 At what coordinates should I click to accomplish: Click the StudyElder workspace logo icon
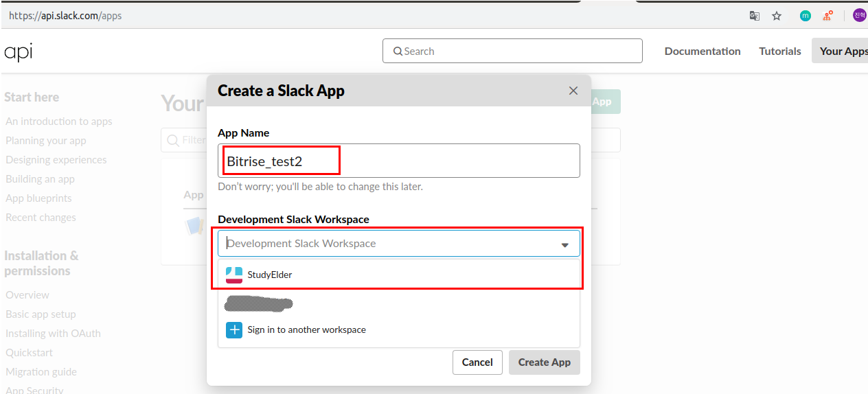click(x=234, y=275)
